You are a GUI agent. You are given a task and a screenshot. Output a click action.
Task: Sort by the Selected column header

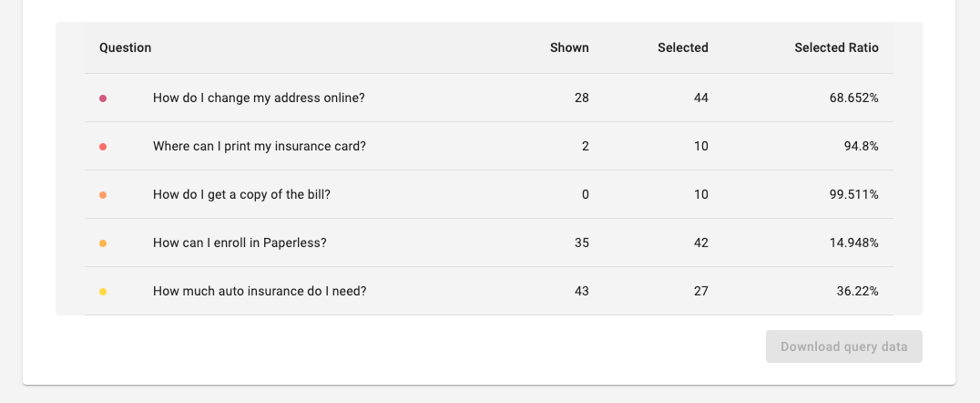(x=683, y=47)
